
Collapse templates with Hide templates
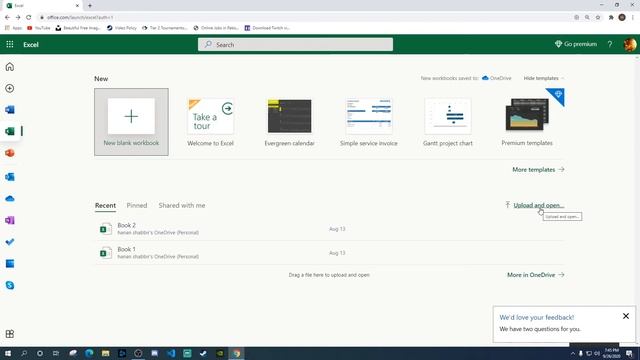(x=544, y=78)
